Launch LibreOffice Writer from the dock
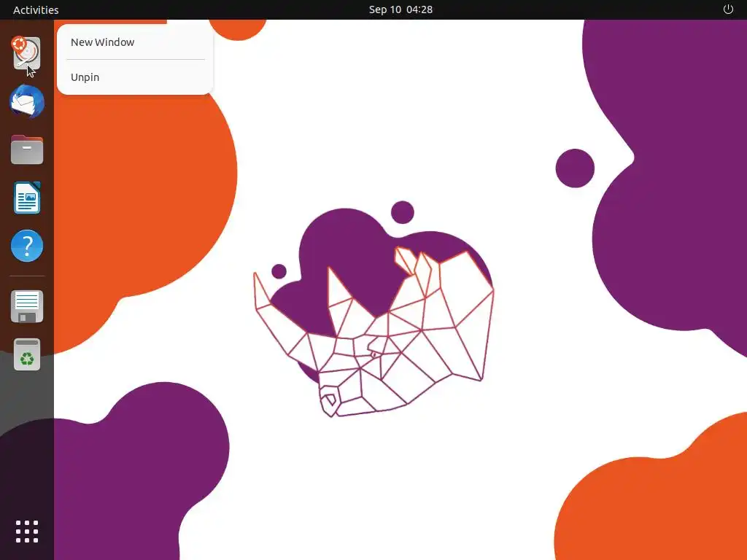This screenshot has height=560, width=747. 27,198
